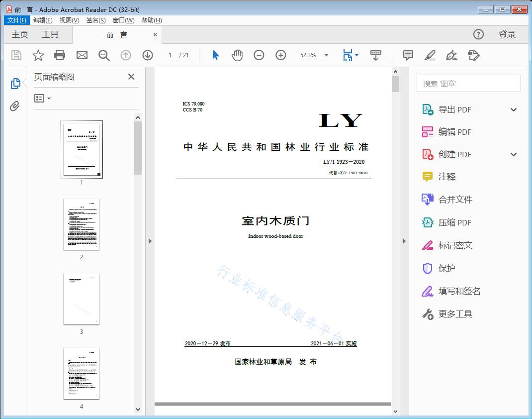Open the zoom level 52.3% dropdown
The height and width of the screenshot is (419, 532).
[326, 55]
